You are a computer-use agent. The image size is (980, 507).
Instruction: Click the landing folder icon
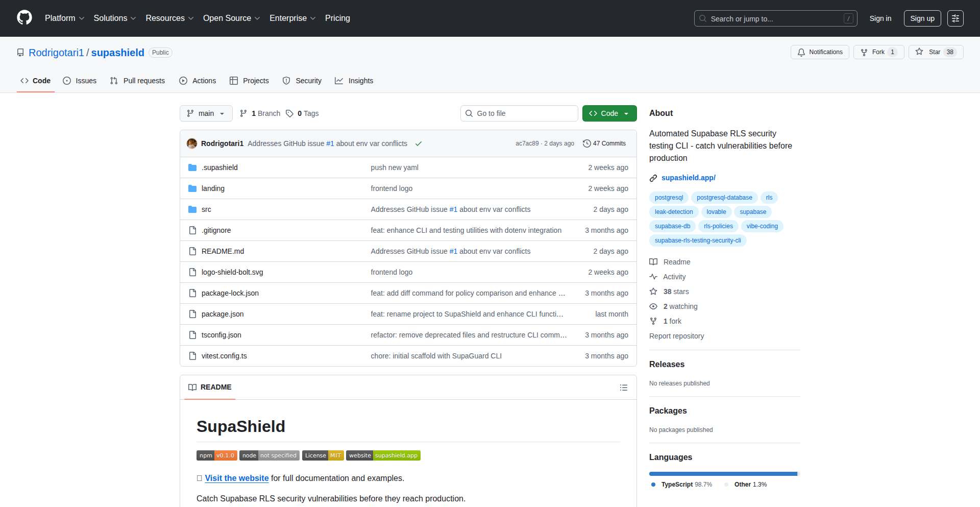[192, 188]
